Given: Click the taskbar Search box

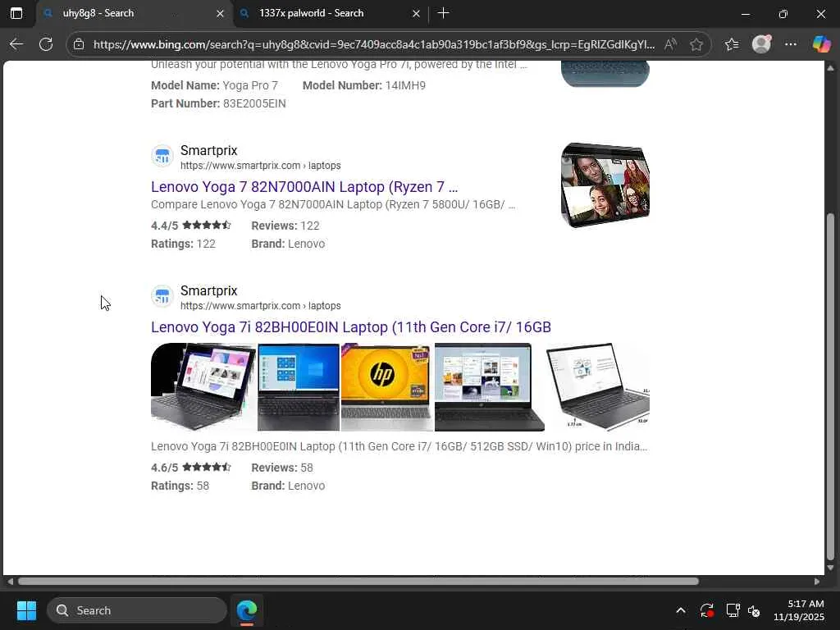Looking at the screenshot, I should point(137,610).
